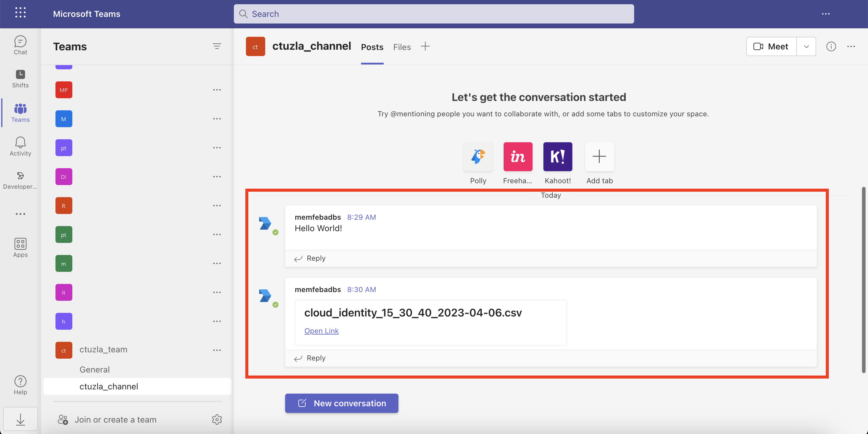Open the Shifts app from the sidebar

tap(20, 78)
